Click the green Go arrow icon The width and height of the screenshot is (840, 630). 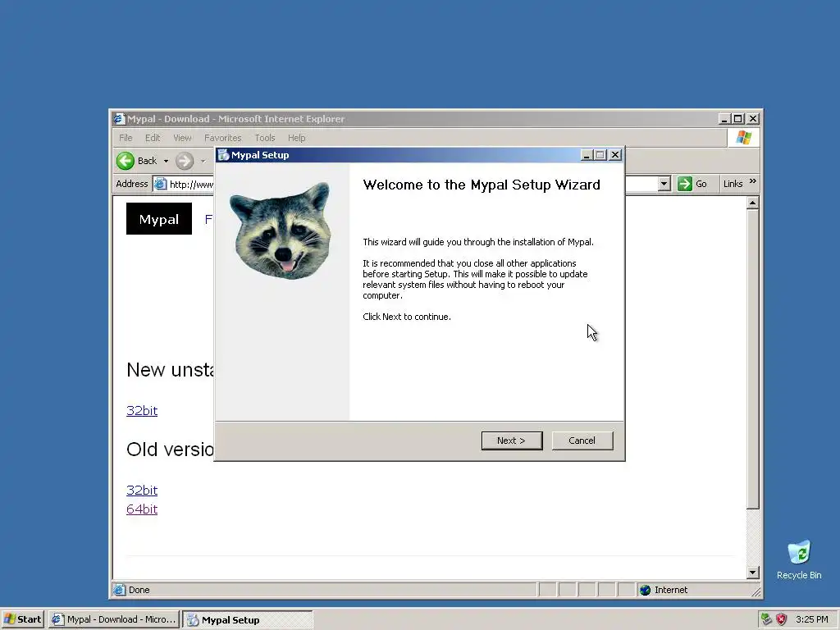[x=685, y=184]
